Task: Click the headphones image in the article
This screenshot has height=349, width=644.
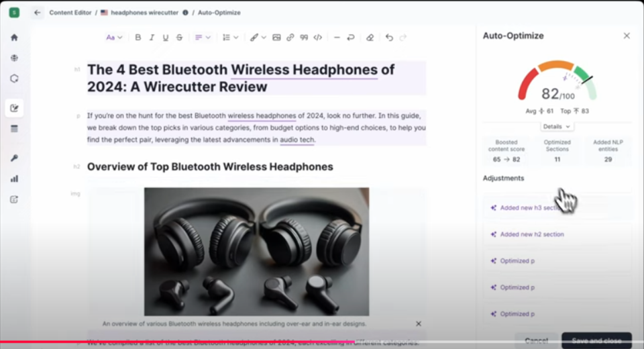Action: (x=257, y=252)
